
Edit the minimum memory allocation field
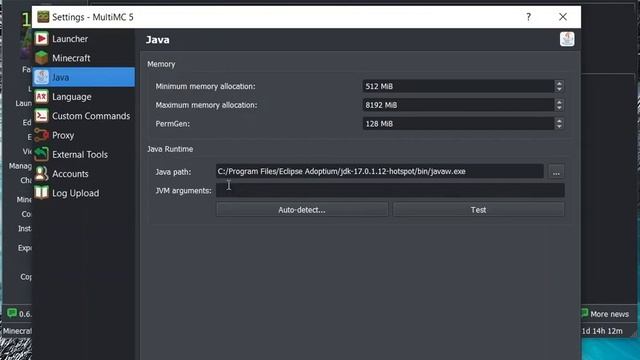(x=458, y=86)
